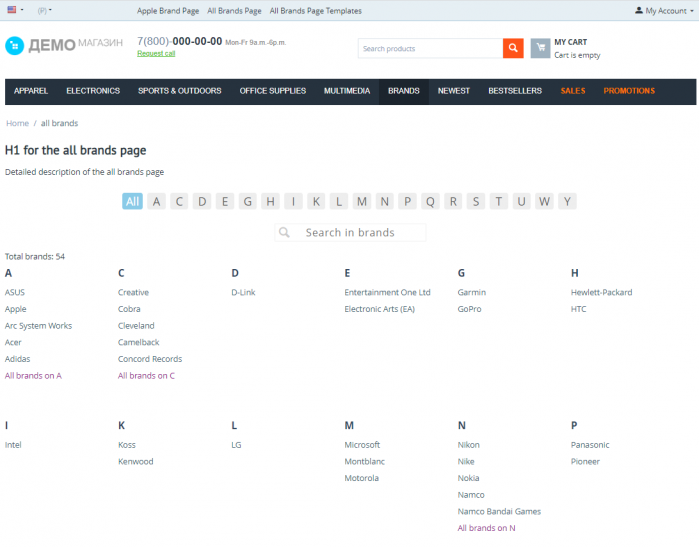Image resolution: width=700 pixels, height=547 pixels.
Task: Click All brands on C
Action: [146, 376]
